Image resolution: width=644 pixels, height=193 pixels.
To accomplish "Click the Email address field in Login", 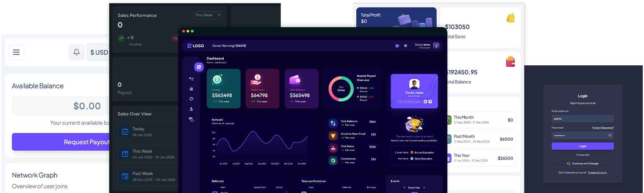I will pos(583,118).
